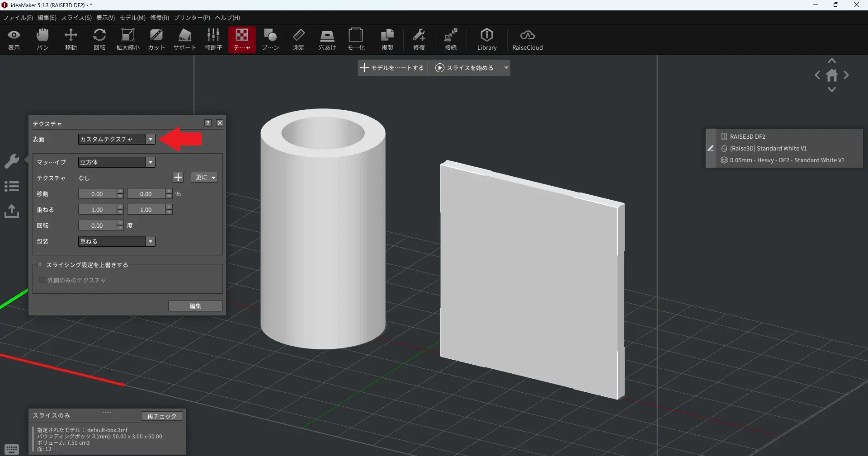The height and width of the screenshot is (456, 868).
Task: Open the 穴あけ (Hole) tool
Action: (x=327, y=39)
